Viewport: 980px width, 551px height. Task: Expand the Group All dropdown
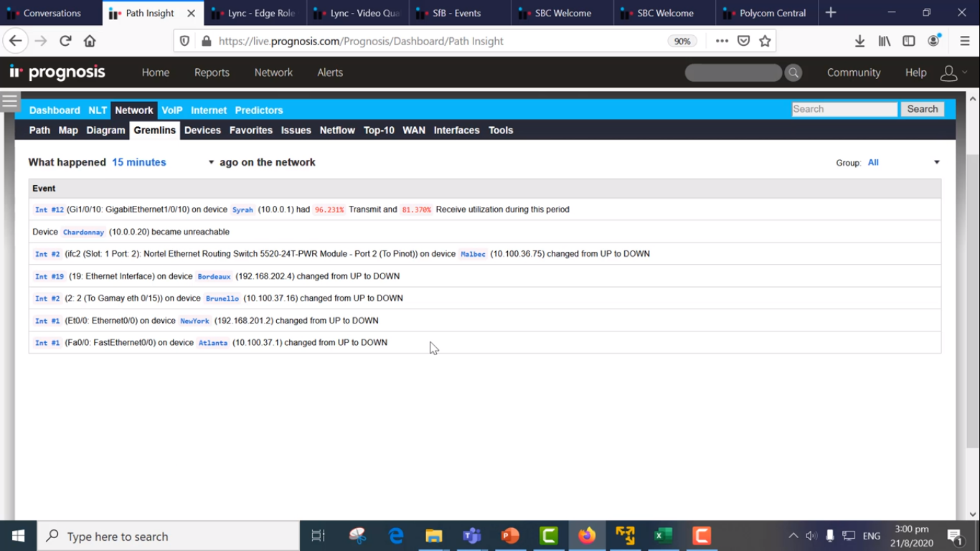(x=903, y=162)
